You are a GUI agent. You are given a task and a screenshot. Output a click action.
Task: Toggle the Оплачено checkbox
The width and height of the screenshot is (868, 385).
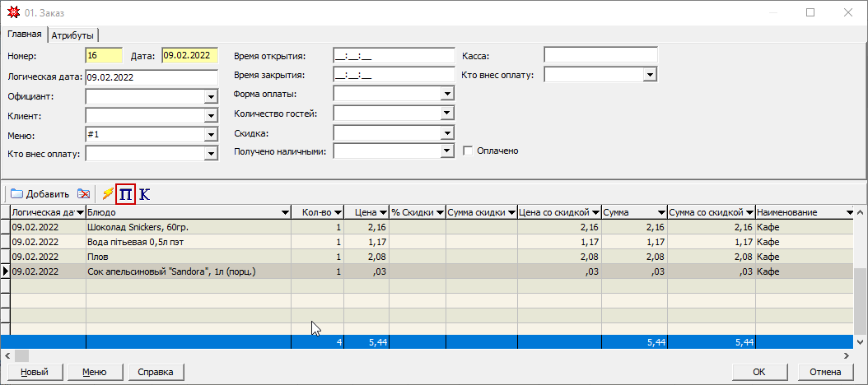pos(468,151)
